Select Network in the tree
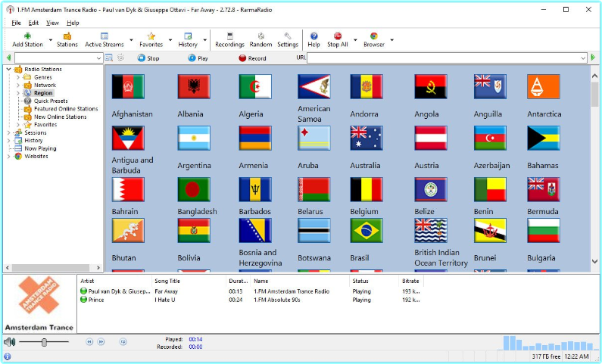This screenshot has width=602, height=364. tap(45, 86)
